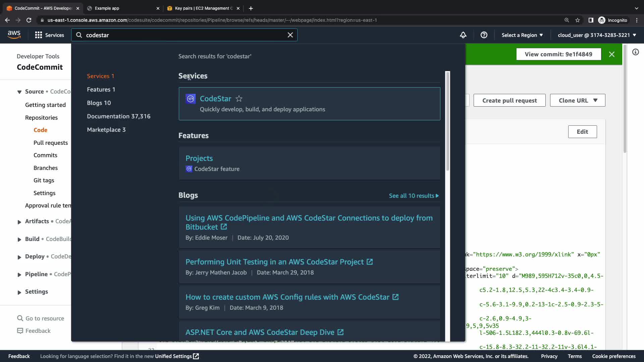Expand the Artifacts sidebar section
Image resolution: width=644 pixels, height=362 pixels.
pyautogui.click(x=19, y=222)
